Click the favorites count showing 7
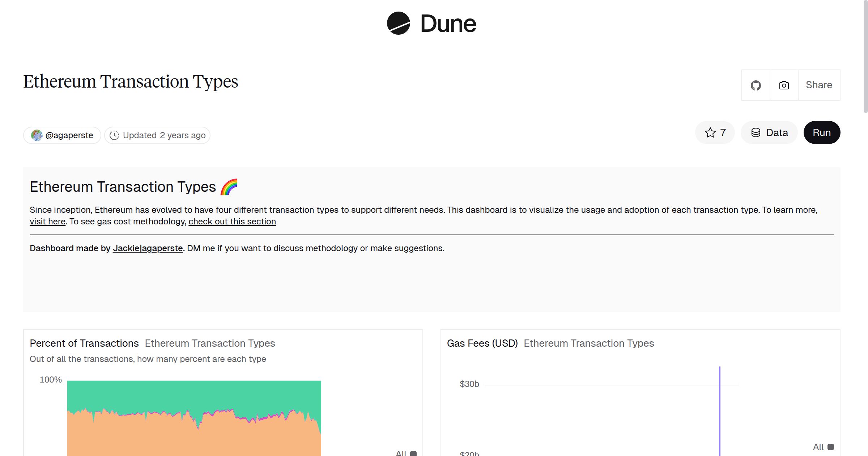The height and width of the screenshot is (456, 868). tap(722, 132)
